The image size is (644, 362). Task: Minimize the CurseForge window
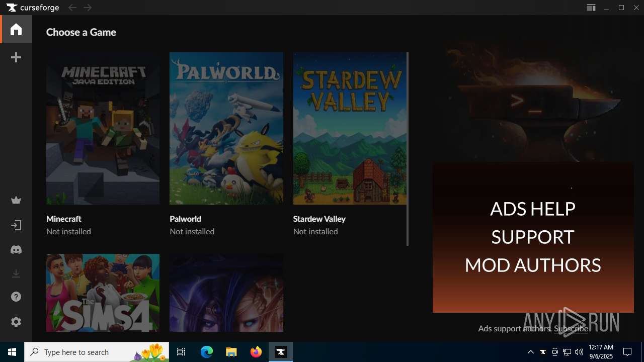[x=606, y=8]
